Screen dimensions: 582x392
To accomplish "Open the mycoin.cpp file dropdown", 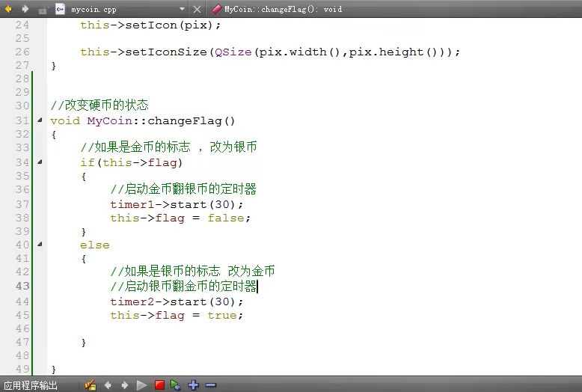I will pyautogui.click(x=182, y=9).
